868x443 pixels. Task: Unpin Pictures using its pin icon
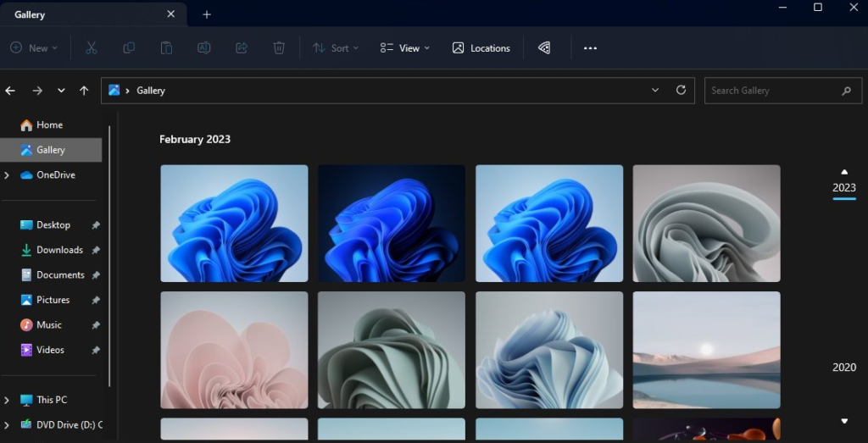tap(96, 300)
